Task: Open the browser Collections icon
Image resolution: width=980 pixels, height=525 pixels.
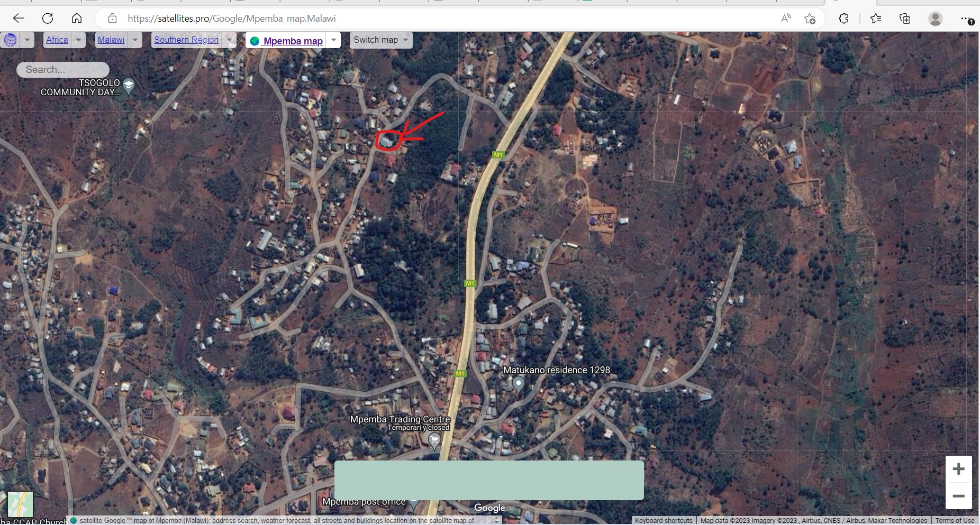Action: 905,19
